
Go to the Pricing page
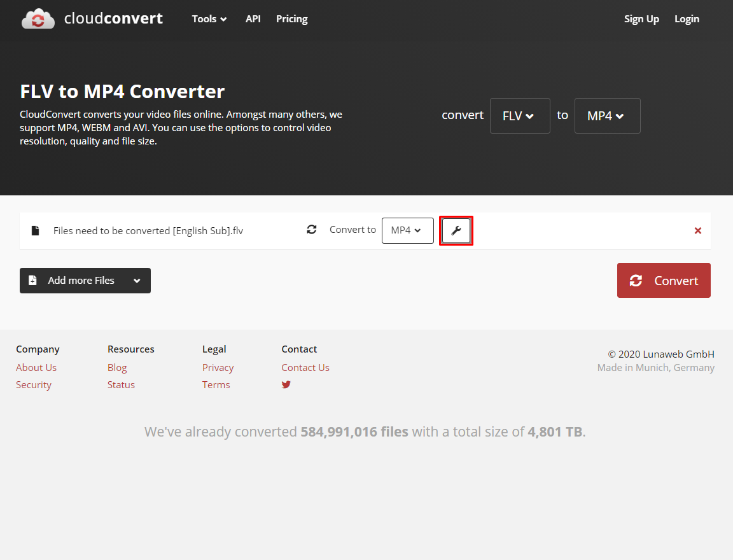[x=291, y=19]
